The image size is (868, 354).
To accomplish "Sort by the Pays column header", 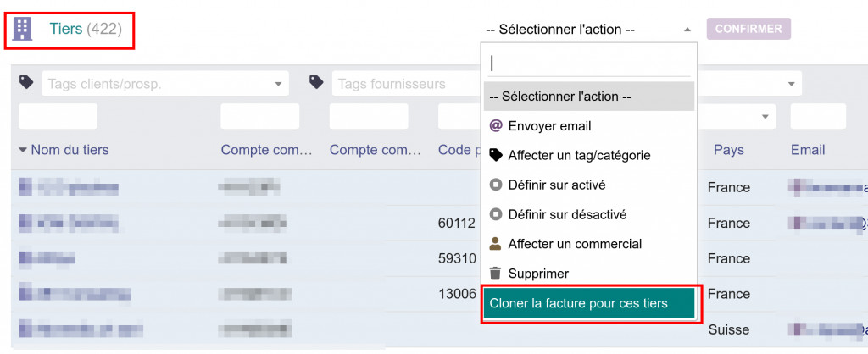I will point(728,150).
